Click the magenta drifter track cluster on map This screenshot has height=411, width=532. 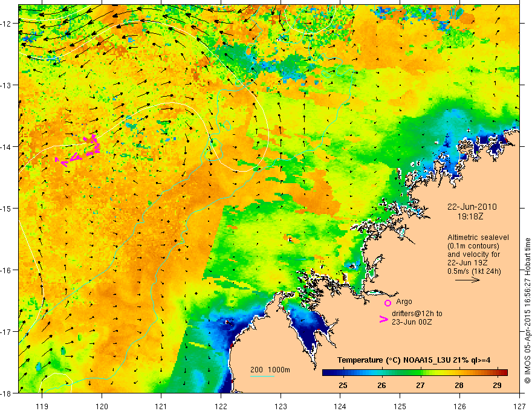(x=79, y=151)
